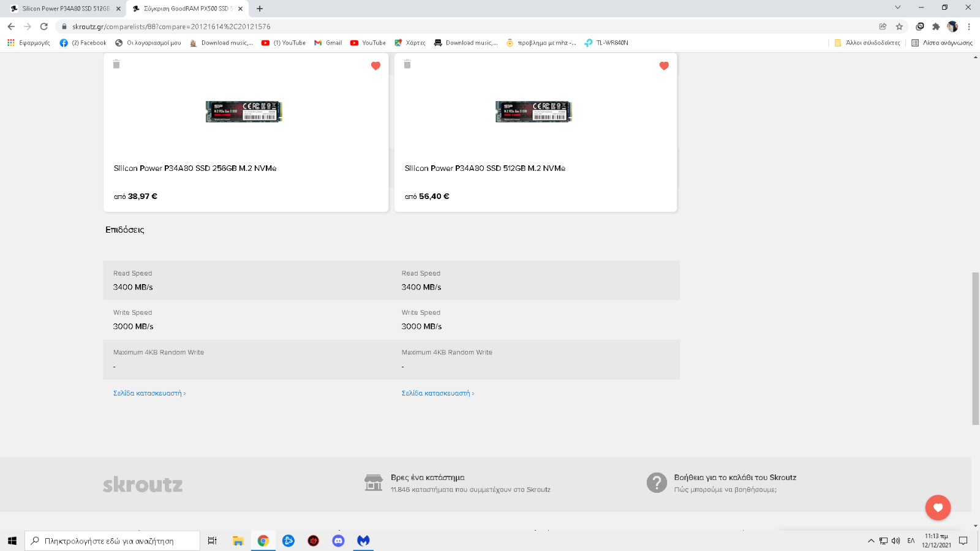Open Task View in taskbar
980x551 pixels.
[x=212, y=541]
